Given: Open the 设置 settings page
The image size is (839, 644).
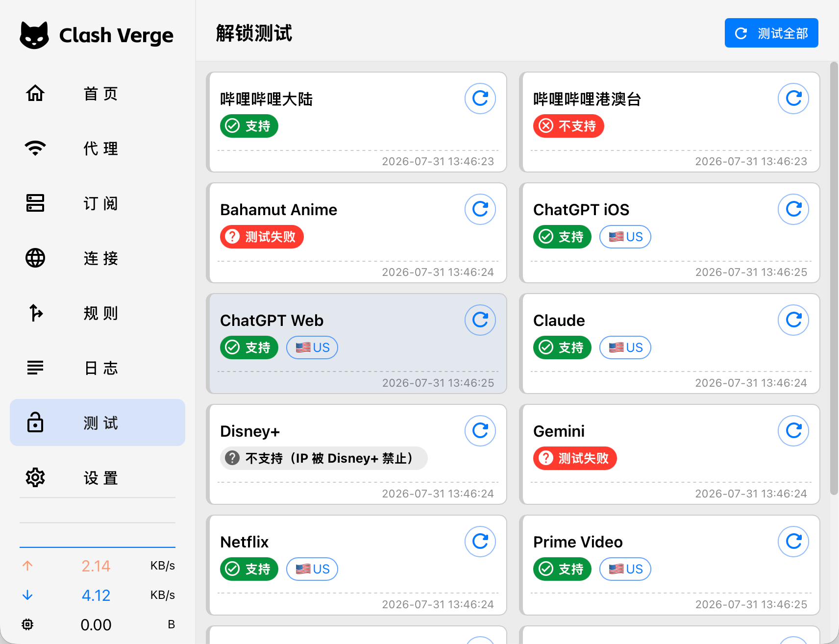Looking at the screenshot, I should point(98,477).
